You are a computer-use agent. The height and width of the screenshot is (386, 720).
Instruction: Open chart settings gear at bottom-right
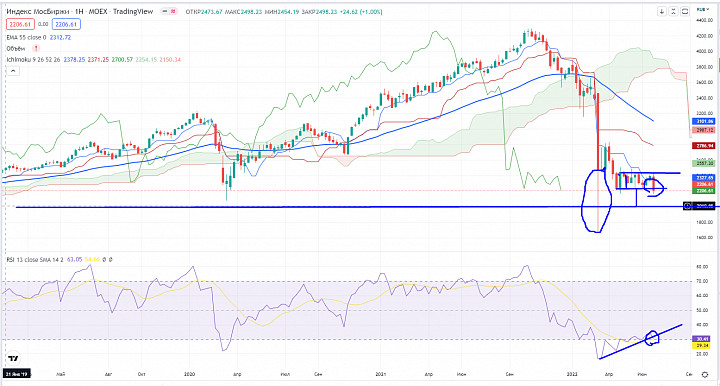click(x=705, y=375)
